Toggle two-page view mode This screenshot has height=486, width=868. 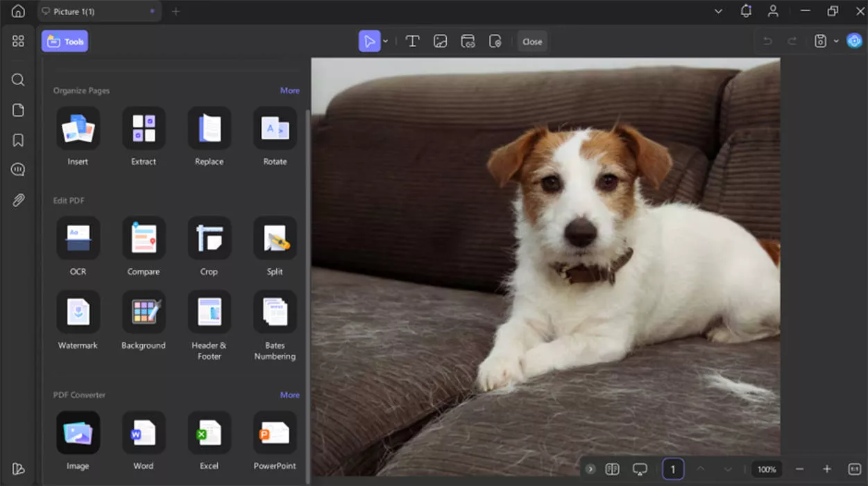pyautogui.click(x=613, y=469)
